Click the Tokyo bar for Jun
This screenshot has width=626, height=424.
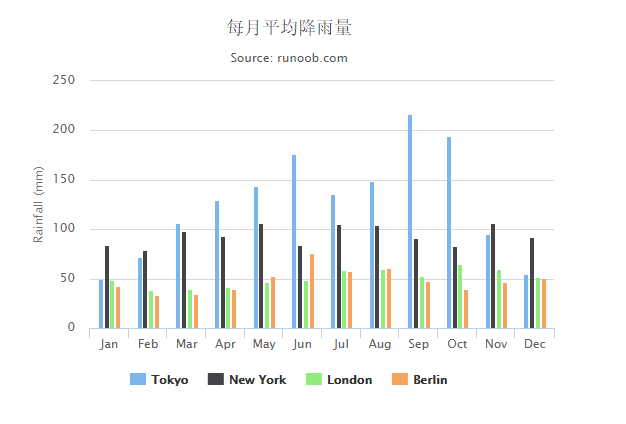(x=294, y=242)
